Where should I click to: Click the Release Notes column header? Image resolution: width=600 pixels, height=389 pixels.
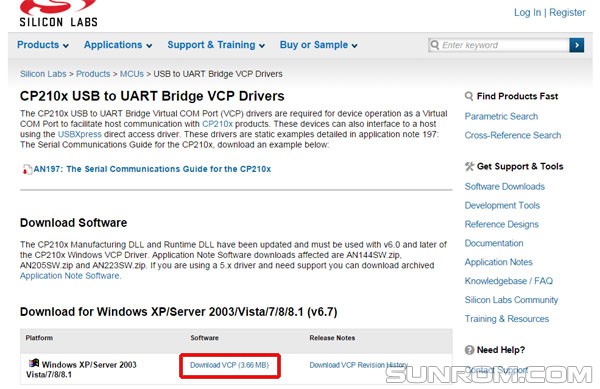pos(332,338)
